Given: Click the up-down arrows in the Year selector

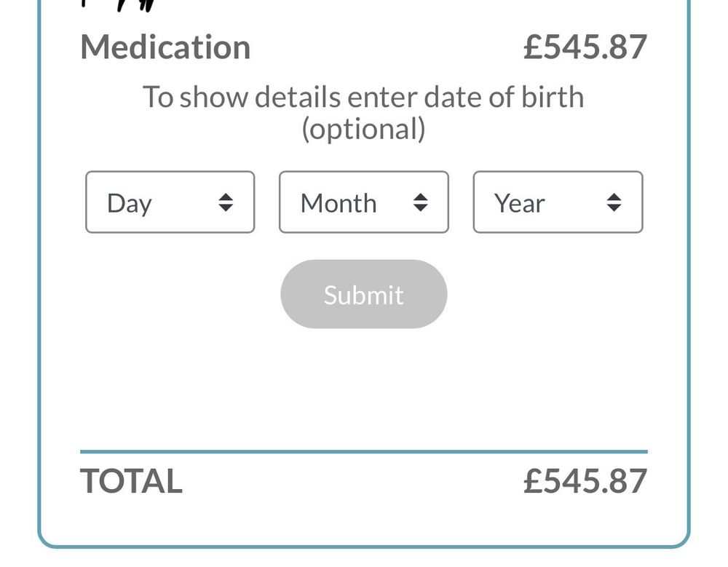Looking at the screenshot, I should pos(614,202).
